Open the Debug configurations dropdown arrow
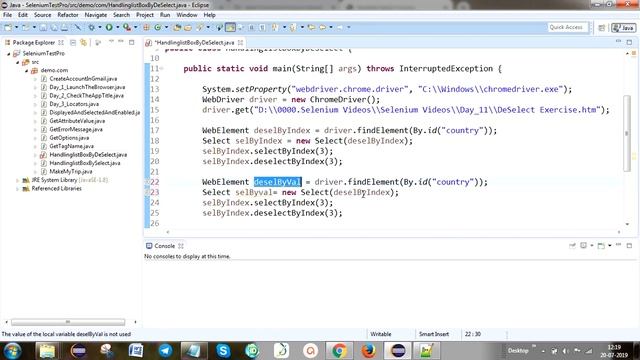This screenshot has height=360, width=640. [x=100, y=27]
